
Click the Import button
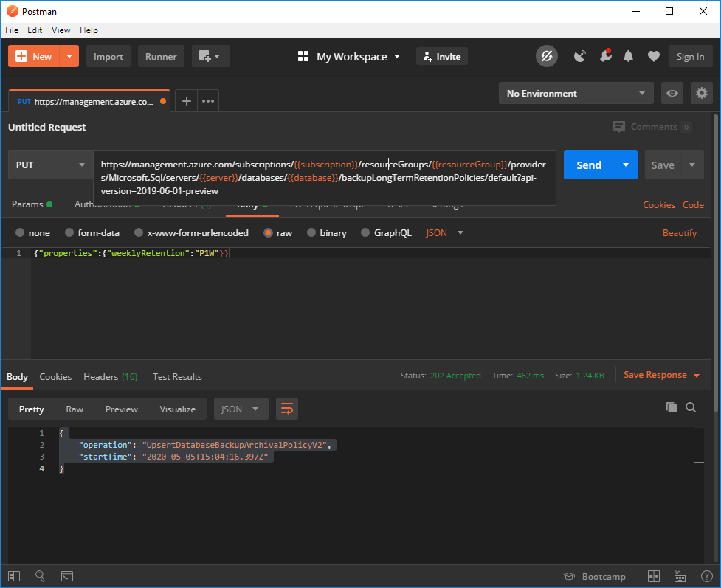[x=108, y=56]
